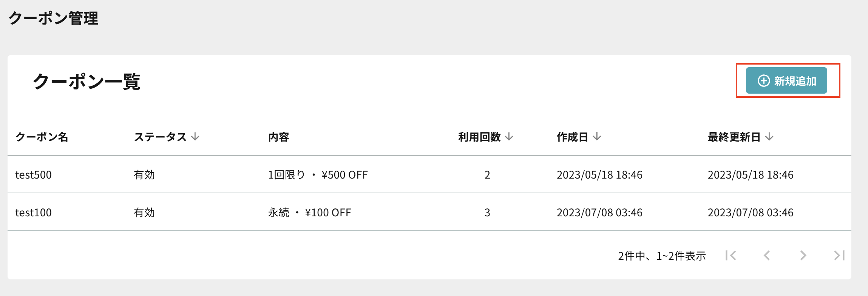The height and width of the screenshot is (296, 868).
Task: Click the ステータス column header
Action: [x=160, y=137]
